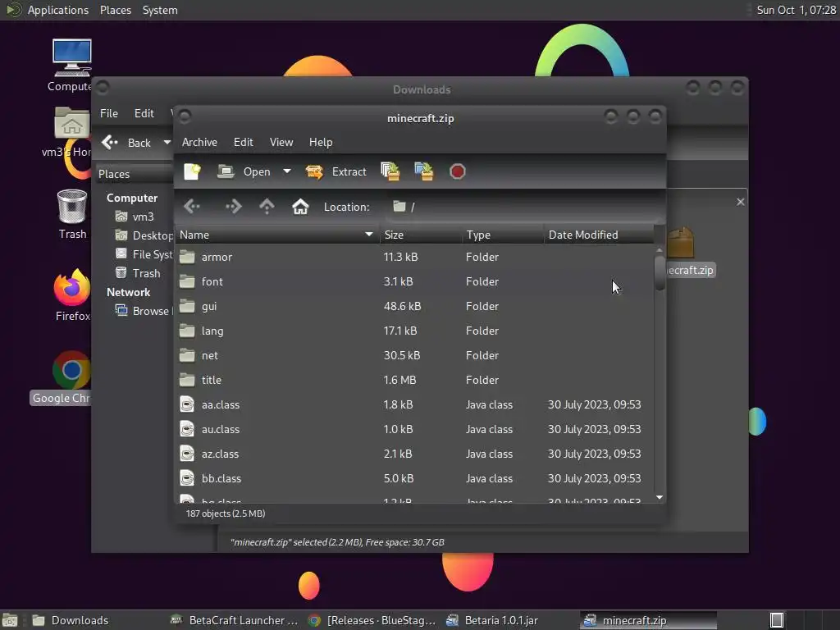840x630 pixels.
Task: Open the Places menu in top panel
Action: pyautogui.click(x=115, y=10)
